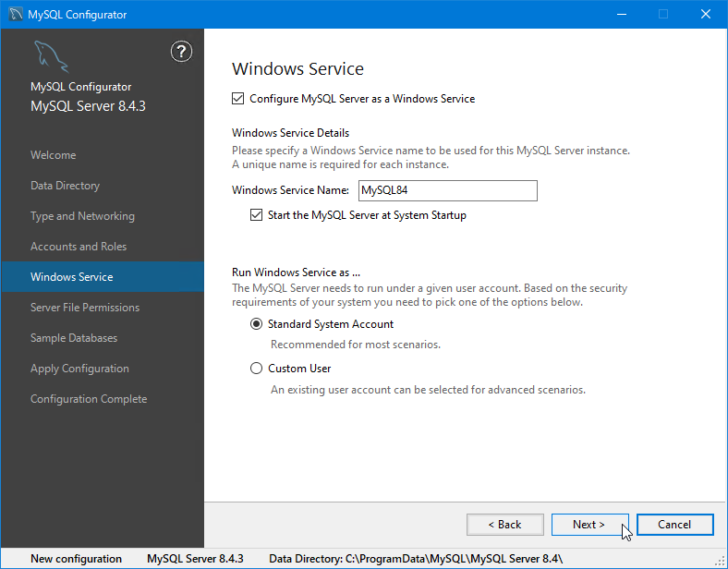Screen dimensions: 728x569
Task: Click the Run Windows Service as heading
Action: coord(297,272)
